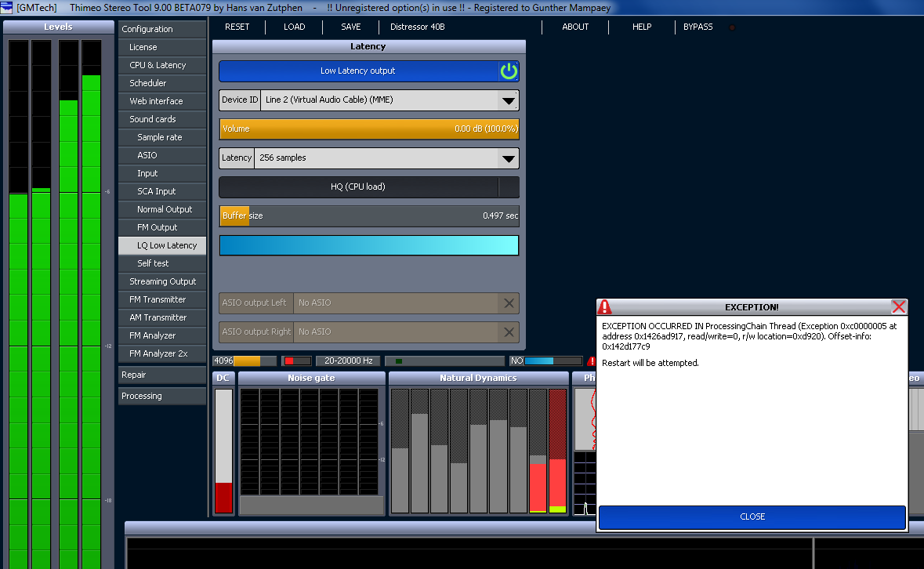Screen dimensions: 924x569
Task: Click CLOSE in the EXCEPTION dialog
Action: [x=752, y=517]
